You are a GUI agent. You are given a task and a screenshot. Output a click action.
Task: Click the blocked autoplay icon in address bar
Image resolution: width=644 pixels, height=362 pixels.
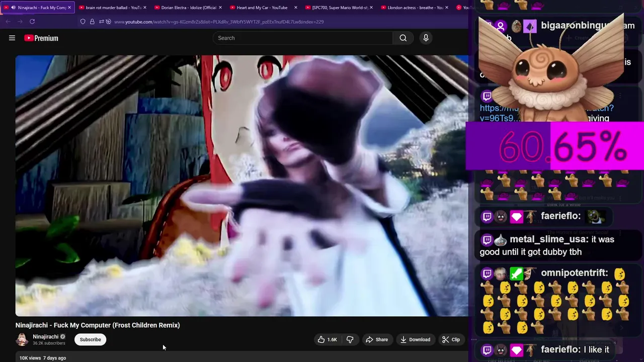108,22
